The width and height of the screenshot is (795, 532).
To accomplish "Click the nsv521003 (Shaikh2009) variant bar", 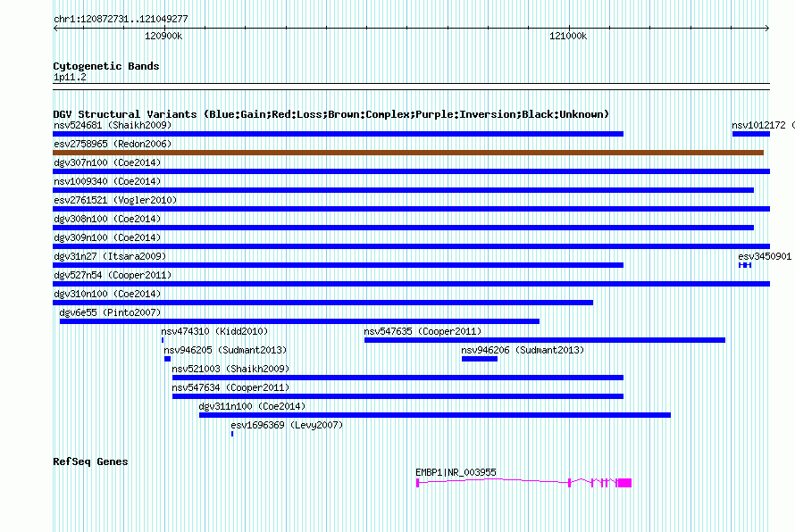I will pos(398,378).
